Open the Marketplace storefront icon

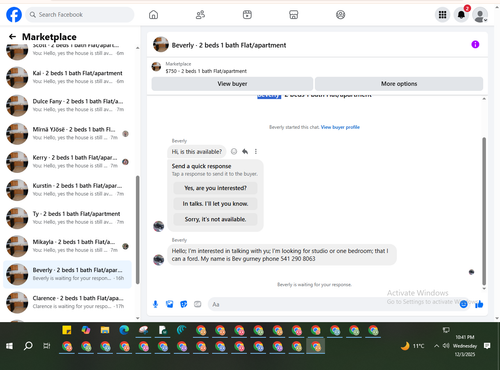[x=294, y=15]
